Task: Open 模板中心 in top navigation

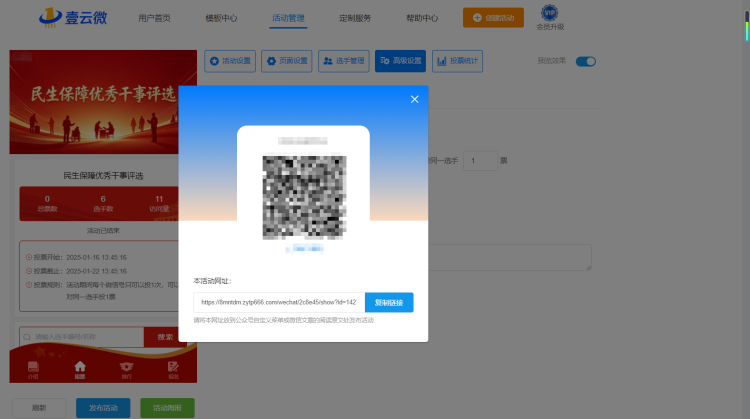Action: pos(221,18)
